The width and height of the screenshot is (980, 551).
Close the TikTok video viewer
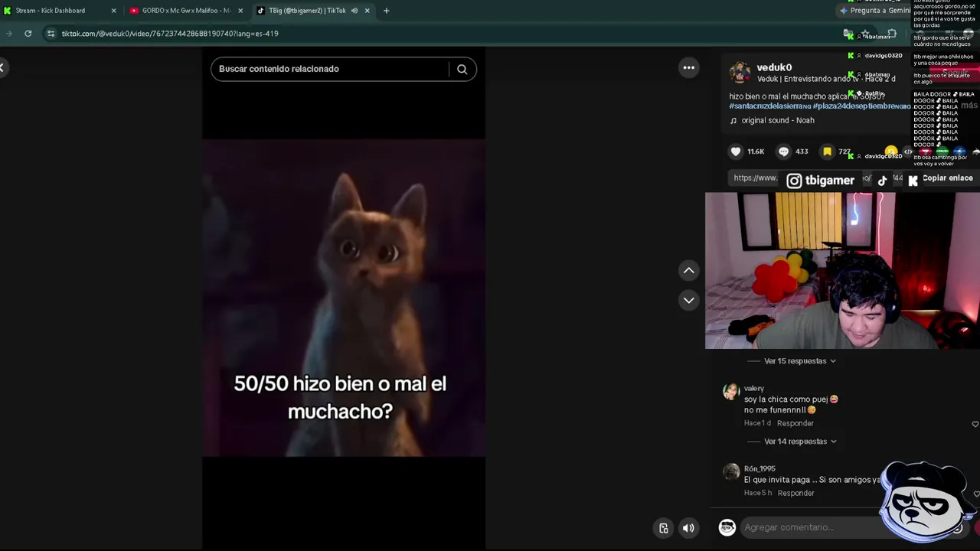coord(2,68)
